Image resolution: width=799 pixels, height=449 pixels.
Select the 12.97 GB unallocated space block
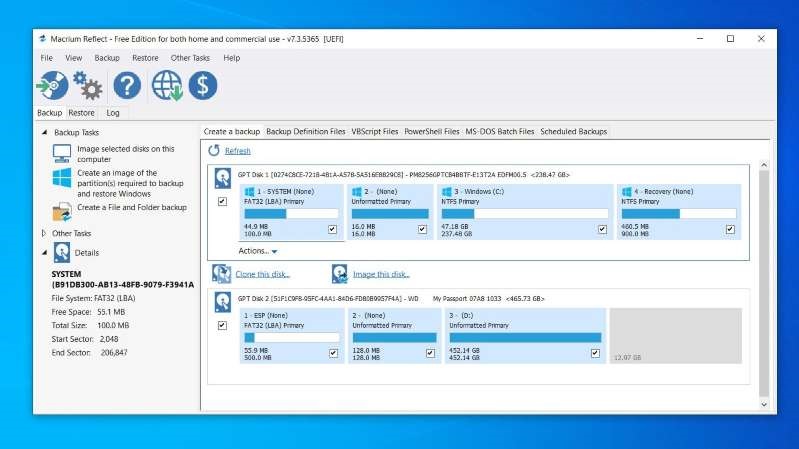click(x=676, y=335)
